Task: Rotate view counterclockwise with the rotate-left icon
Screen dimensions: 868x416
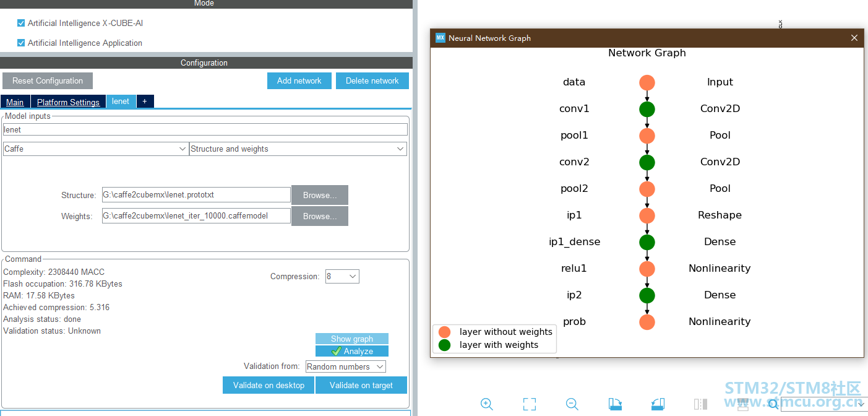Action: [658, 404]
